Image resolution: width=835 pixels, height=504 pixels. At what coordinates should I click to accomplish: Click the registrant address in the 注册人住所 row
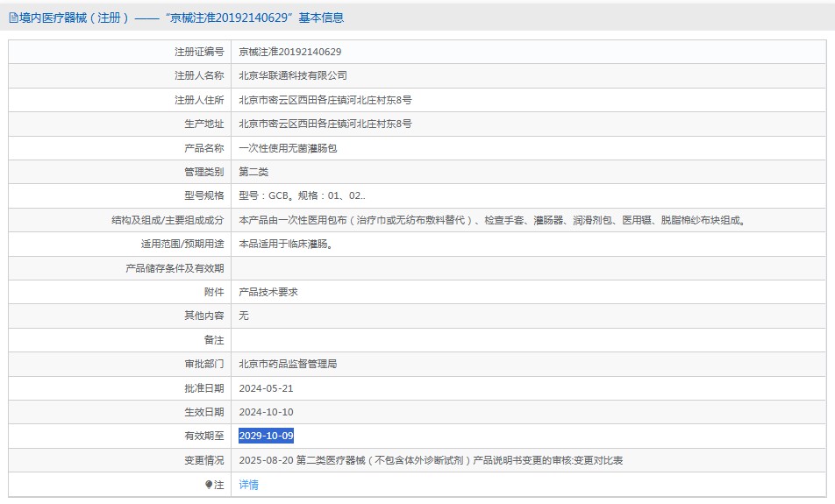coord(325,100)
